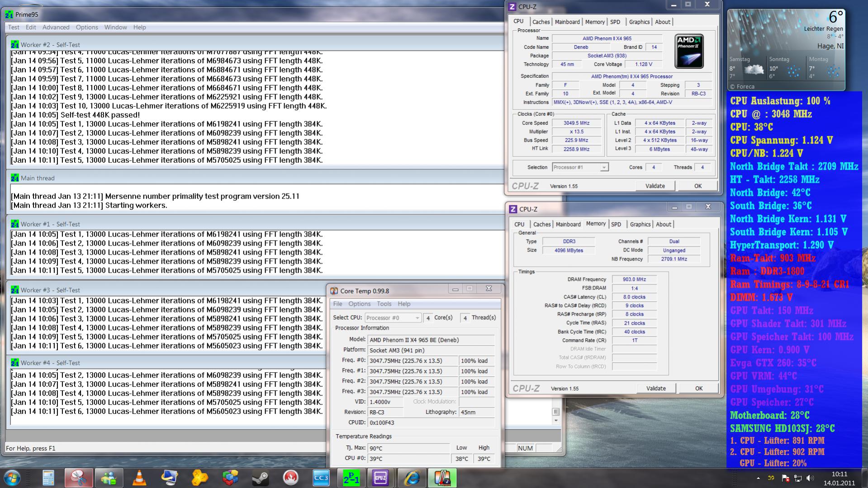Viewport: 868px width, 488px height.
Task: Open network status icon in system tray
Action: coord(798,478)
